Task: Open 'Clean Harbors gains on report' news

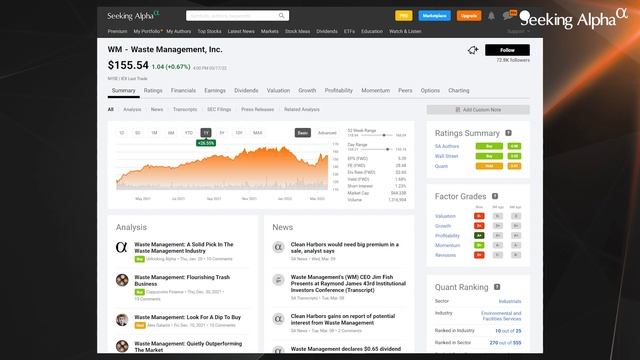Action: [343, 319]
